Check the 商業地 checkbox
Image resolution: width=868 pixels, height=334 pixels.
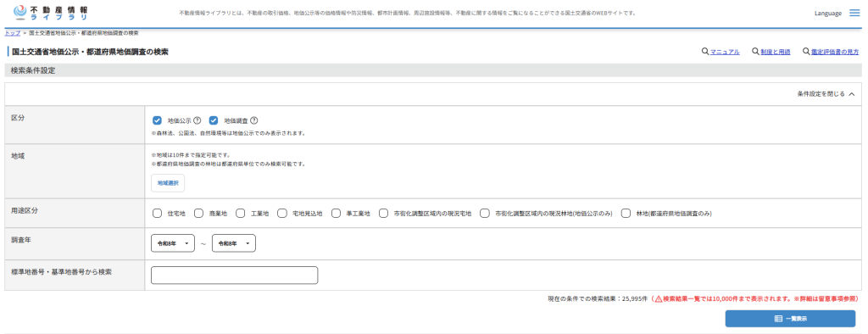coord(198,214)
